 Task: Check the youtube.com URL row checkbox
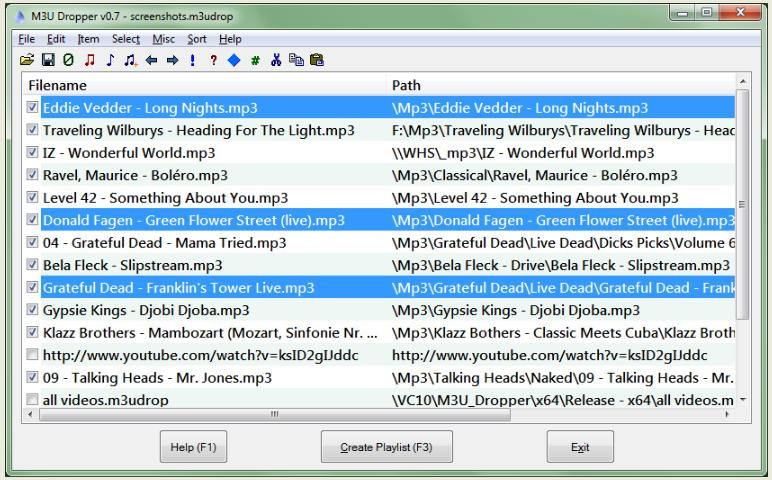(x=32, y=354)
